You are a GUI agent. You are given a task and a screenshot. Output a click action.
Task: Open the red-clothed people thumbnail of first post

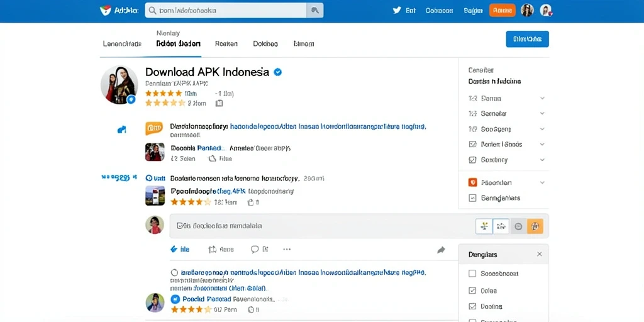tap(155, 152)
